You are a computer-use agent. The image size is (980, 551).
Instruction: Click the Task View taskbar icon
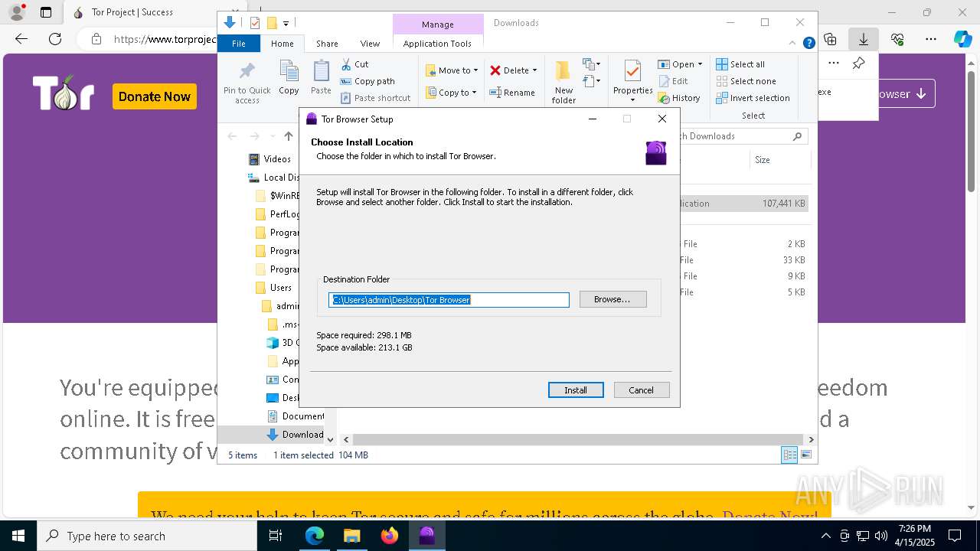[276, 536]
